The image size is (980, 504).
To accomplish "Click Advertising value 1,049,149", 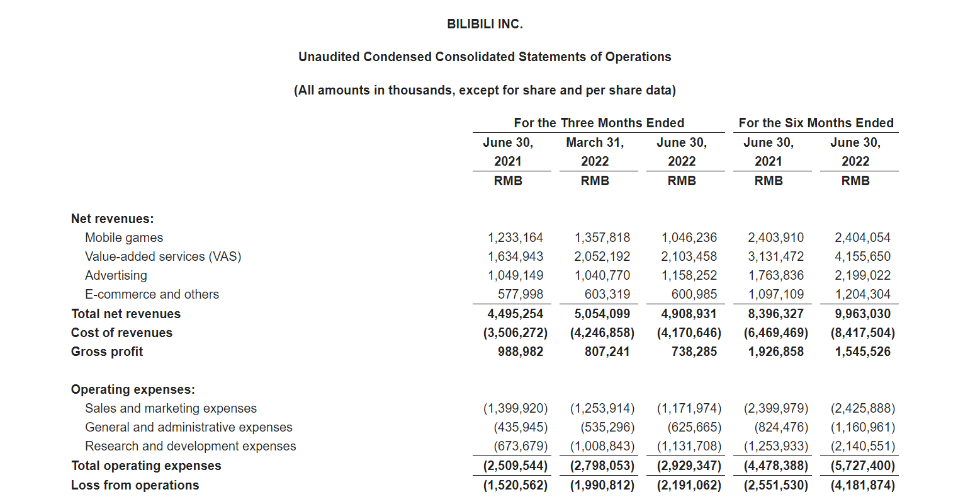I will 515,275.
